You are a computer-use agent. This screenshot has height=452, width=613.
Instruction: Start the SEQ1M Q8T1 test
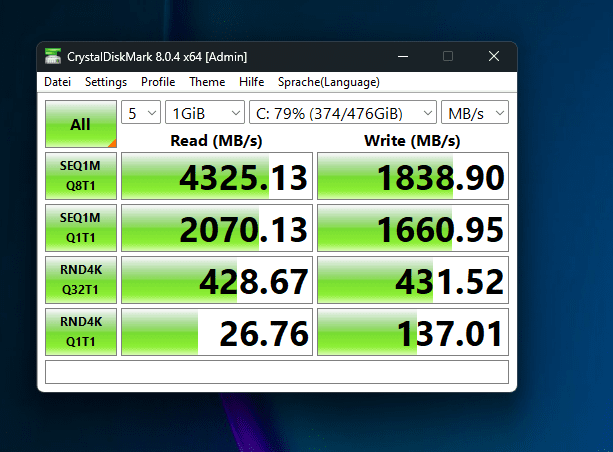pos(81,176)
